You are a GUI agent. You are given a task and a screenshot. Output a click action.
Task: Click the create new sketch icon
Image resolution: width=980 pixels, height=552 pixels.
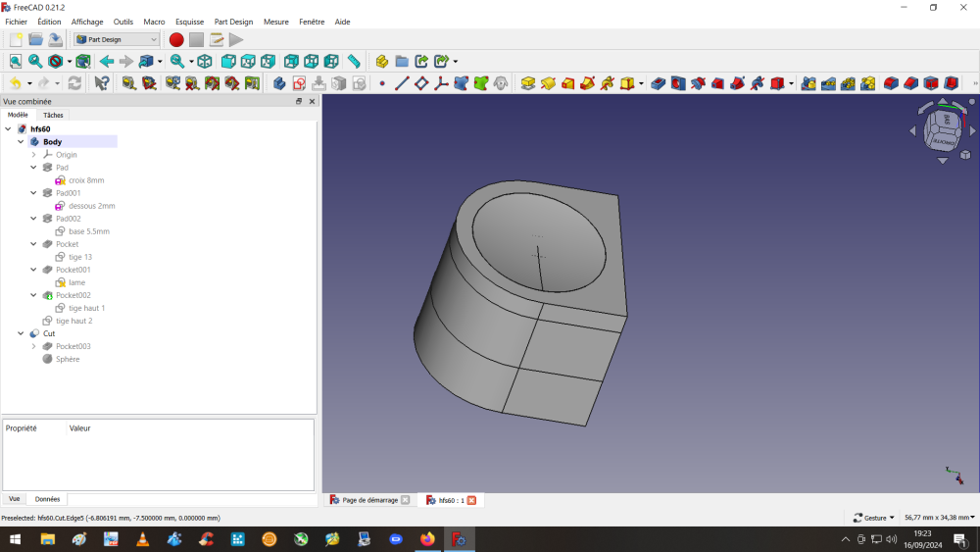coord(299,83)
